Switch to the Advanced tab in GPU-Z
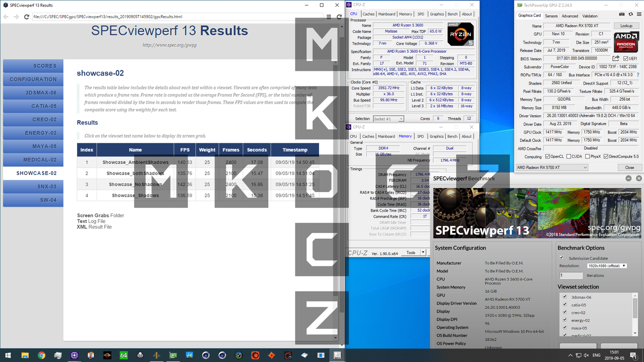644x362 pixels. pos(570,16)
